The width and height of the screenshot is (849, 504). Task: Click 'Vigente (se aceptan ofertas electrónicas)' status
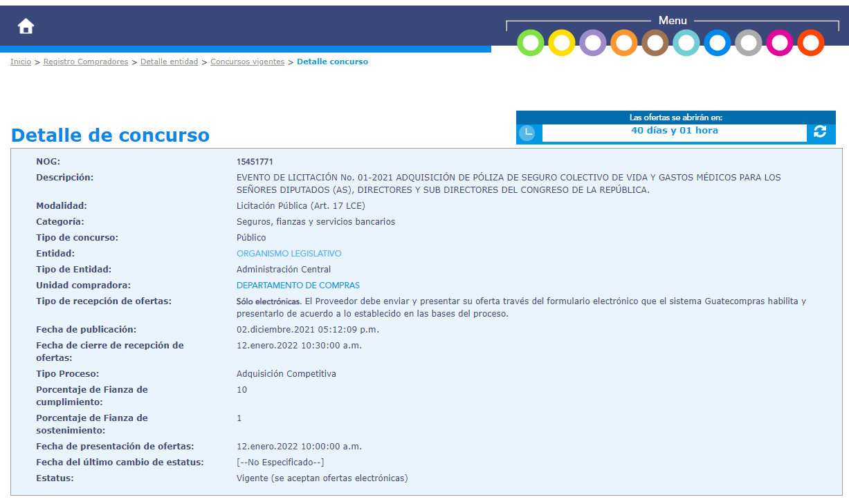pyautogui.click(x=322, y=478)
